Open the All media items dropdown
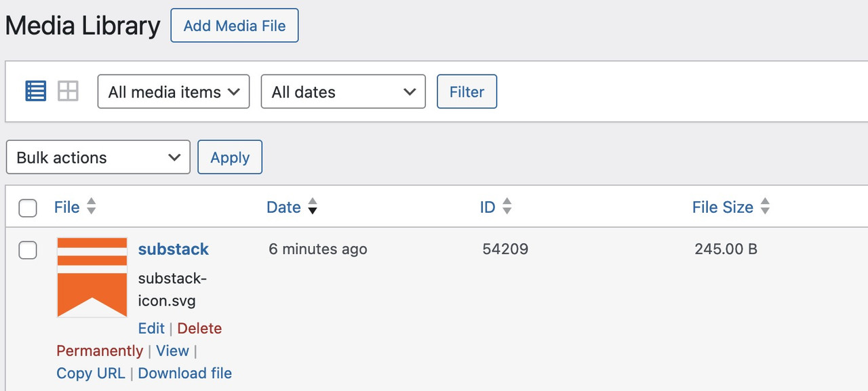Viewport: 868px width, 391px height. (174, 91)
